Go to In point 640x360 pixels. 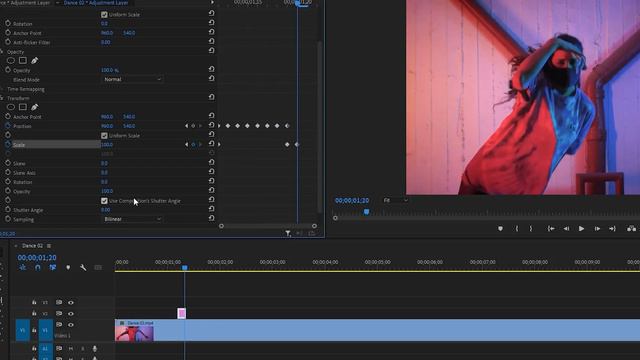point(551,229)
